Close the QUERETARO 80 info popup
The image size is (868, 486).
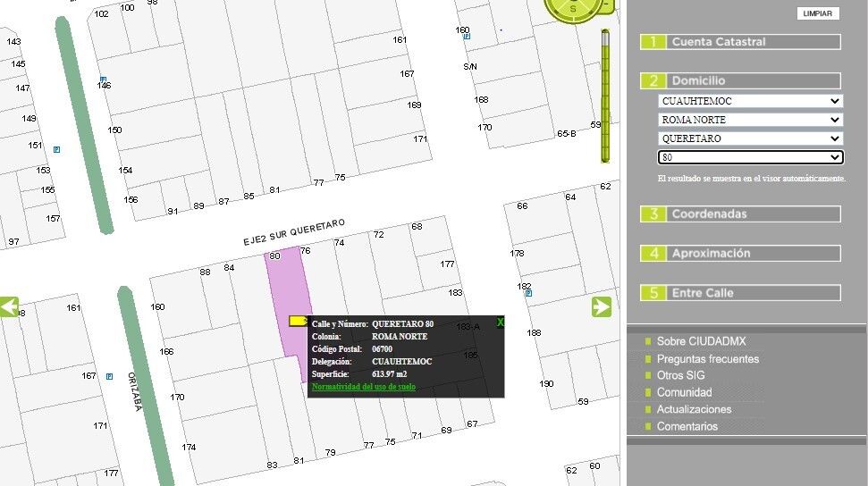[x=500, y=323]
